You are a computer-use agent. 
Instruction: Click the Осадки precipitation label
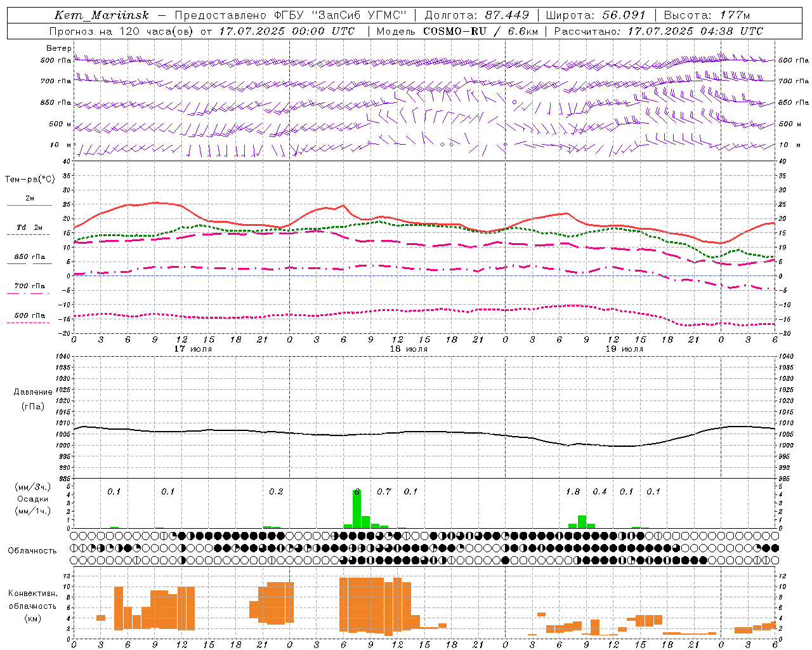33,499
